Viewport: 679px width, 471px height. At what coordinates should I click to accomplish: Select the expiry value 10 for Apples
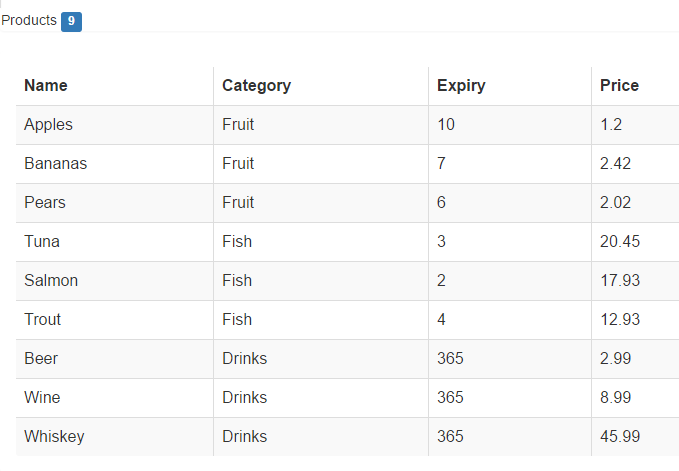[x=446, y=125]
